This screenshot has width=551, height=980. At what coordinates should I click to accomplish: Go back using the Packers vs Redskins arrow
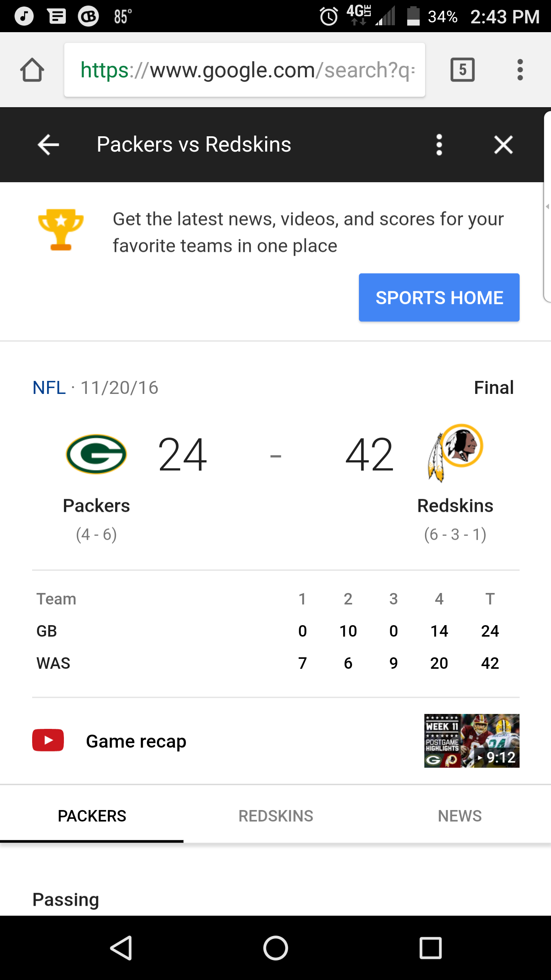point(48,145)
